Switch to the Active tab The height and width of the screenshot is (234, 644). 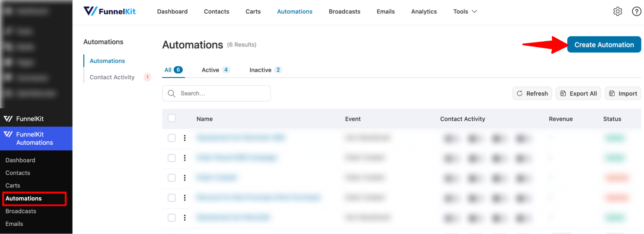(216, 70)
